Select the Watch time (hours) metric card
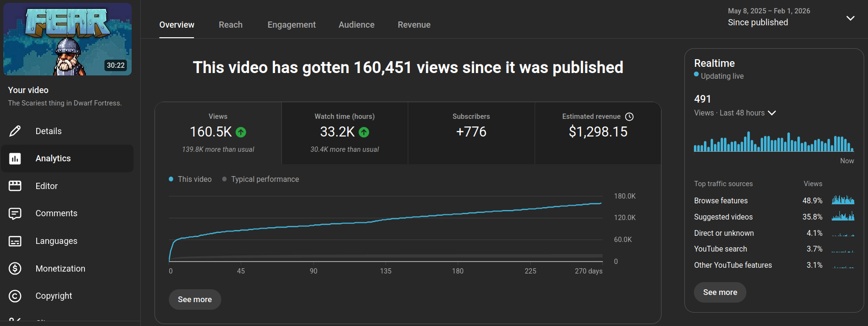The height and width of the screenshot is (326, 868). [344, 133]
